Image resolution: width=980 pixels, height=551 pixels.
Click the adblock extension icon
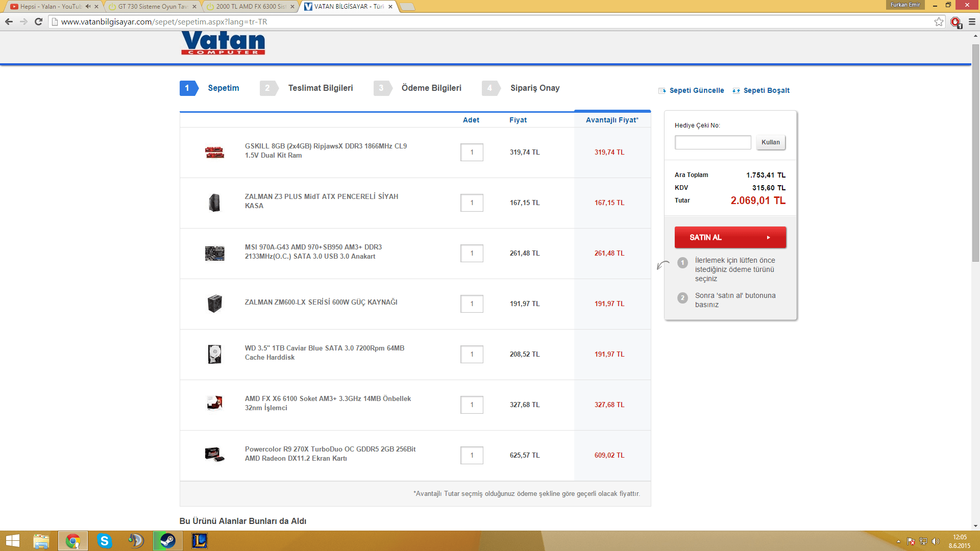[955, 22]
